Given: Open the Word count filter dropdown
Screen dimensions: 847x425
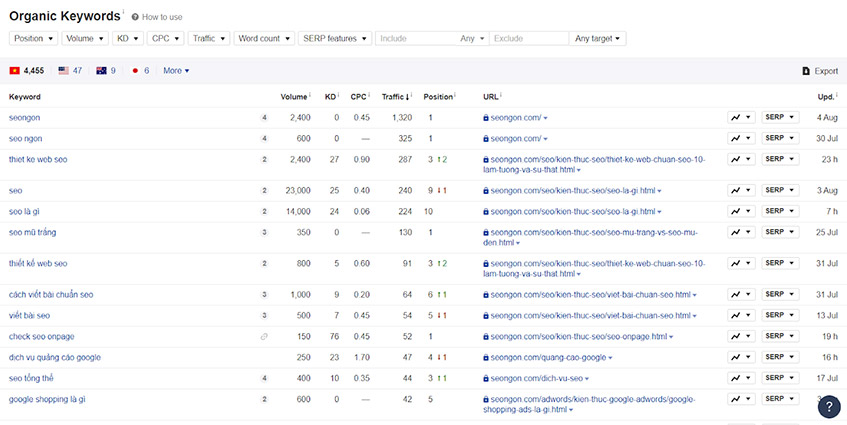Looking at the screenshot, I should point(264,38).
